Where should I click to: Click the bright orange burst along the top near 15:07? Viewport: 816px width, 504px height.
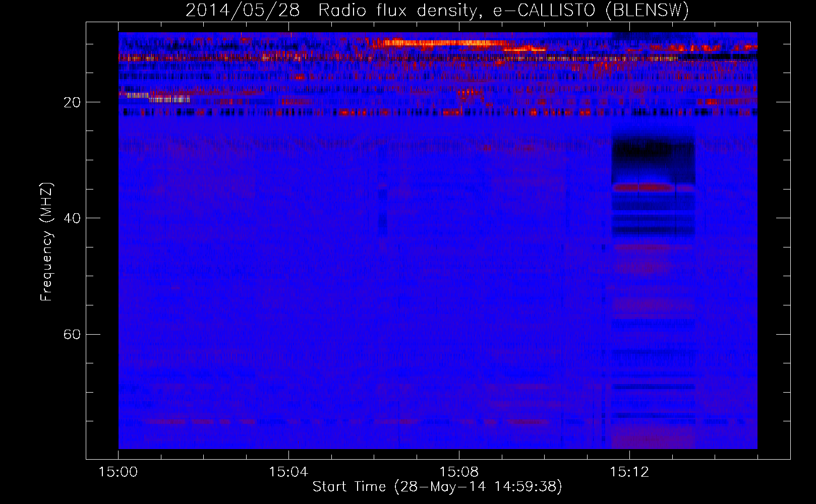(x=444, y=43)
